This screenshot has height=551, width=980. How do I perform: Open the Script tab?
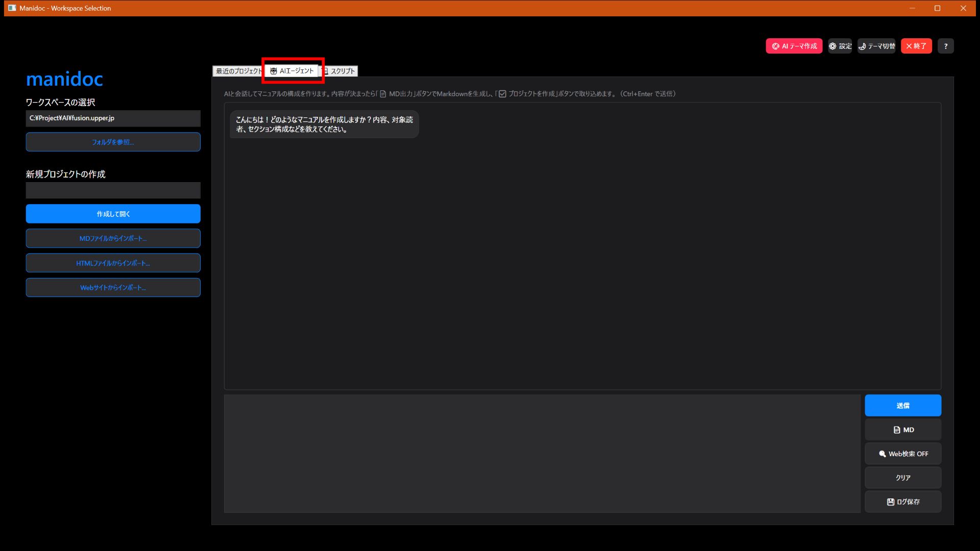pos(341,71)
